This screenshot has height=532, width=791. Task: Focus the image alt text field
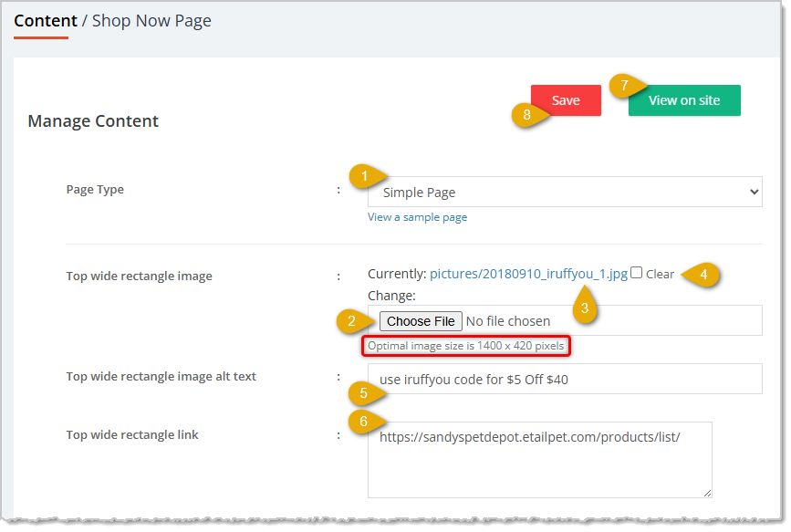point(565,379)
